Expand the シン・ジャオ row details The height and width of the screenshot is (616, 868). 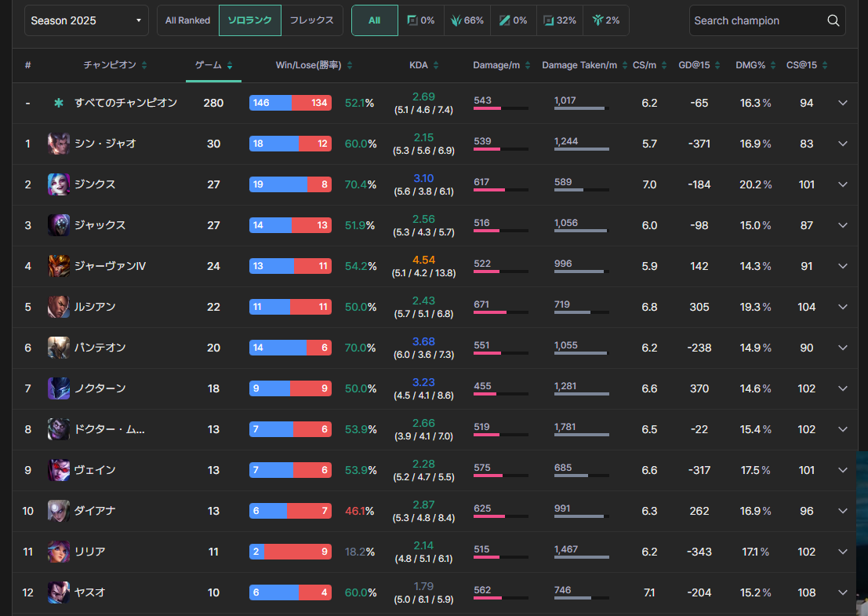coord(843,144)
